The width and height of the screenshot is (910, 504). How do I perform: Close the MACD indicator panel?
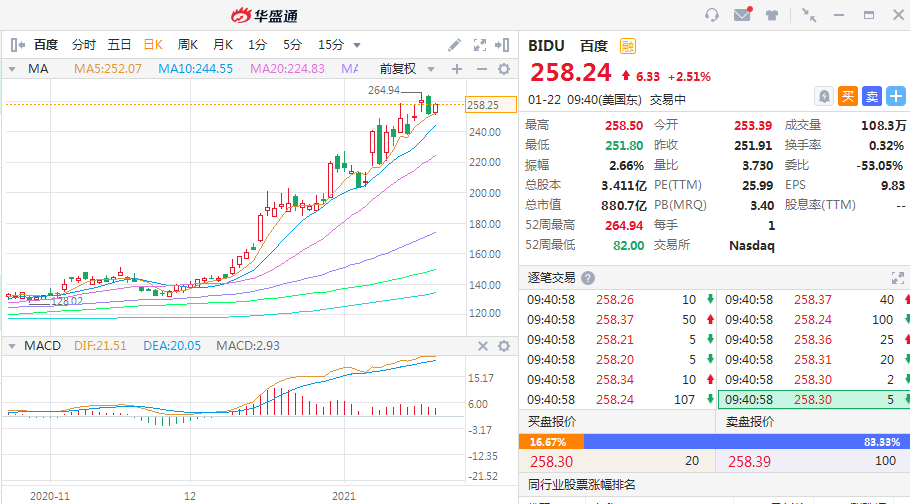tap(482, 346)
